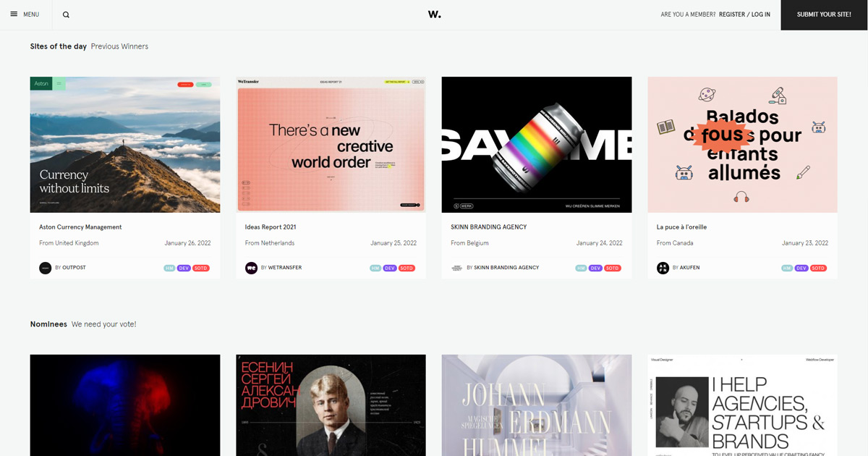Open 'I Help Agencies' nominee thumbnail
Screen dimensions: 868x456
tap(742, 405)
